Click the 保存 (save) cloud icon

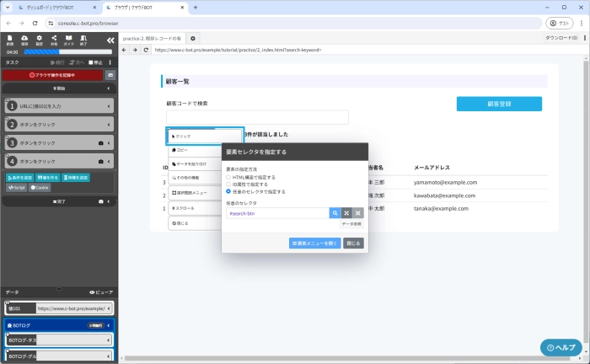24,39
